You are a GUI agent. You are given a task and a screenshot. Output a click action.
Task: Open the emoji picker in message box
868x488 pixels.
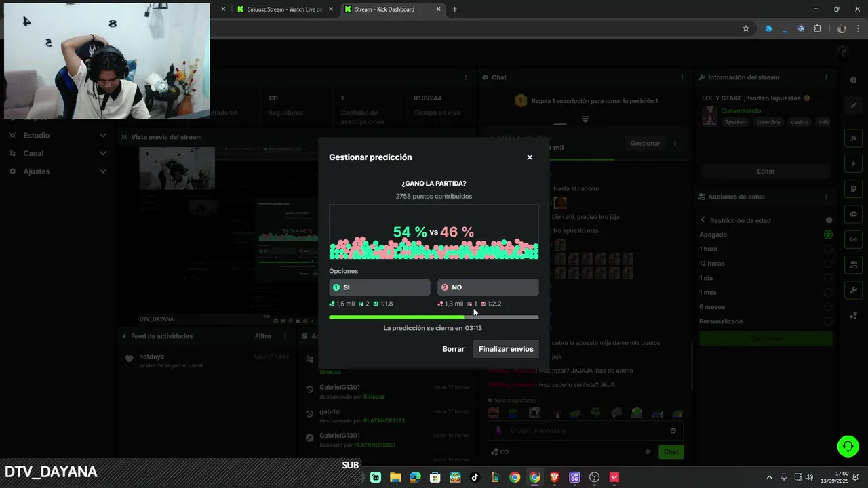pyautogui.click(x=673, y=430)
